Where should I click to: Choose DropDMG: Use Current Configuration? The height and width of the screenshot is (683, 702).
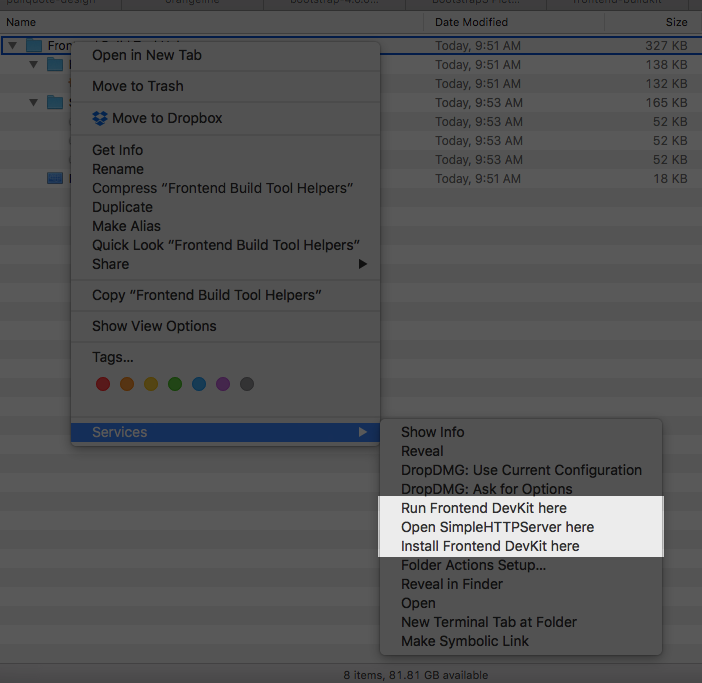pyautogui.click(x=521, y=470)
